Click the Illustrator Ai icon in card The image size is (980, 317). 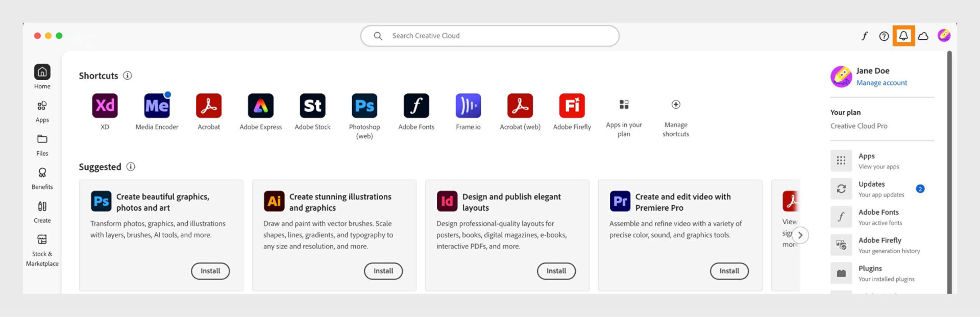[274, 201]
